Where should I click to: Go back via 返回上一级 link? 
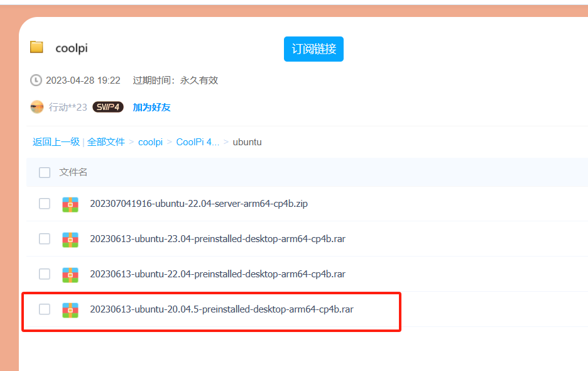57,142
